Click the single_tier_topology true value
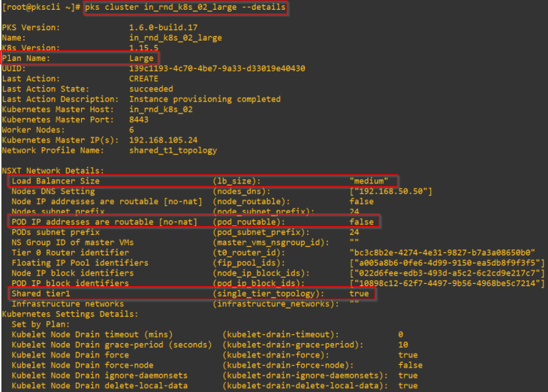Image resolution: width=548 pixels, height=392 pixels. [x=359, y=294]
